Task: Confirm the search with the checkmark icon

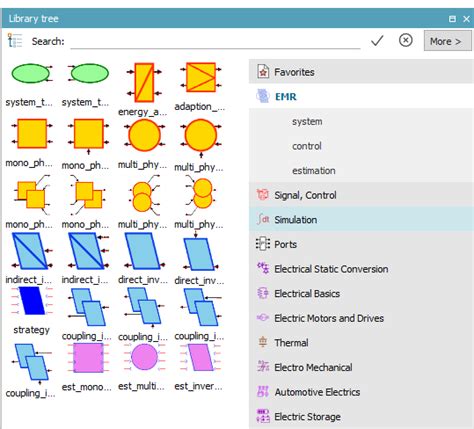Action: (x=377, y=41)
